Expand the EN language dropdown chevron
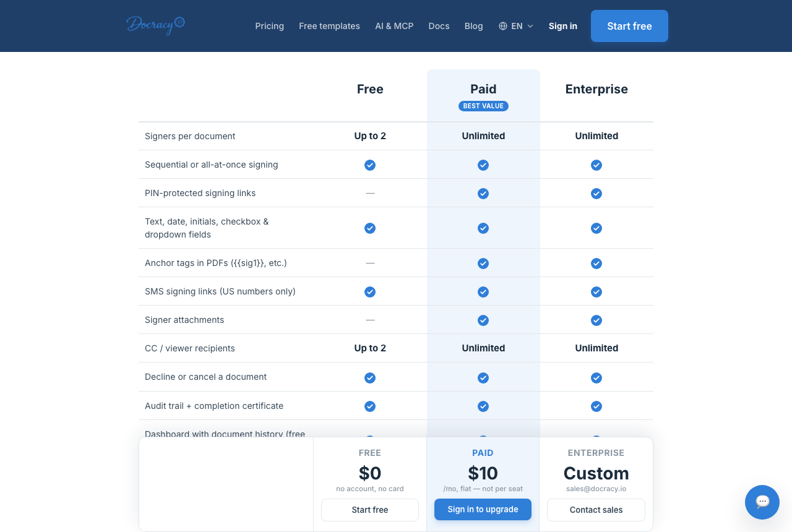The height and width of the screenshot is (532, 792). pyautogui.click(x=530, y=26)
